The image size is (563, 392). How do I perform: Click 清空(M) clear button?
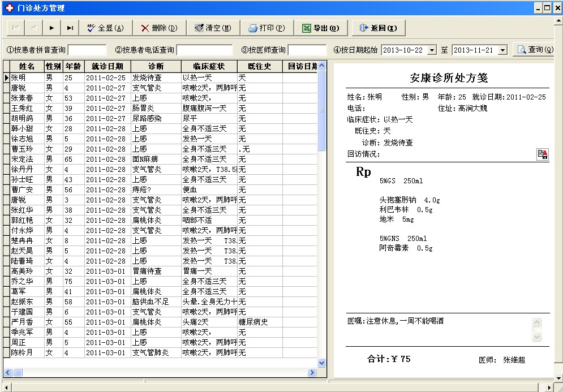coord(213,28)
